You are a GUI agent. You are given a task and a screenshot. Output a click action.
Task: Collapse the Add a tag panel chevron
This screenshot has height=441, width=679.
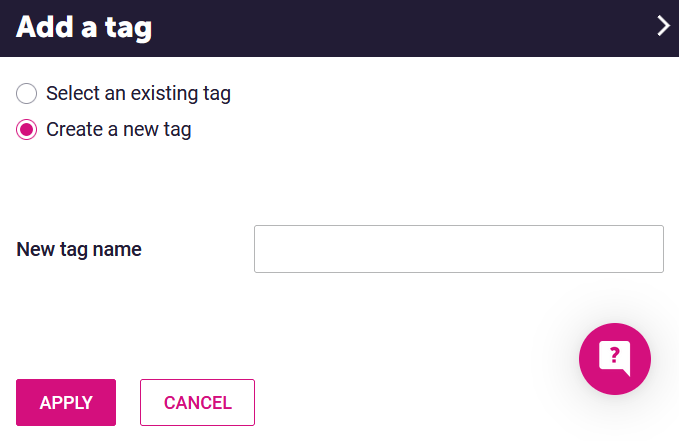(663, 26)
